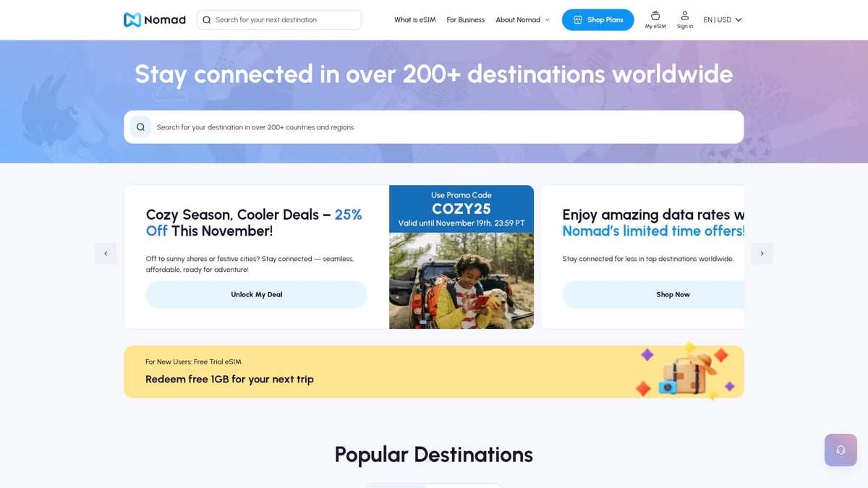The width and height of the screenshot is (868, 488).
Task: Go to previous promo slide
Action: pos(106,254)
